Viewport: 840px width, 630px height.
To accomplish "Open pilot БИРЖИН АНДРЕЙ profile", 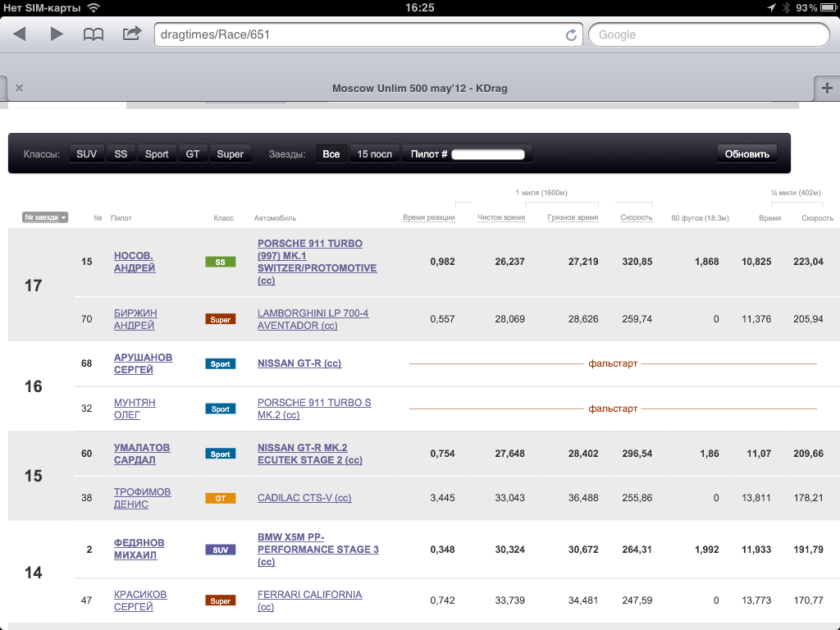I will (x=135, y=319).
